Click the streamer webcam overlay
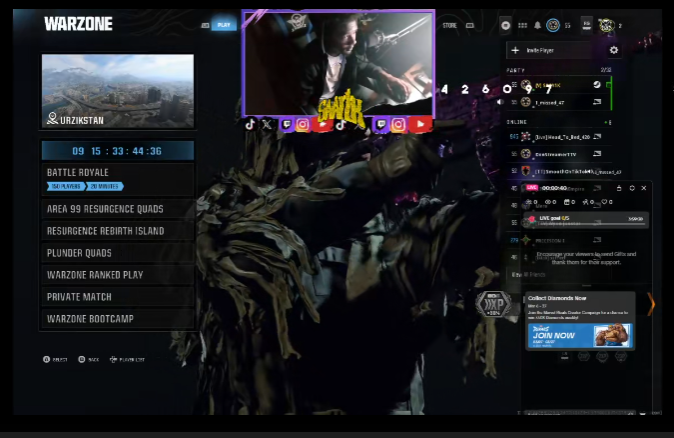Viewport: 674px width, 438px height. (339, 64)
